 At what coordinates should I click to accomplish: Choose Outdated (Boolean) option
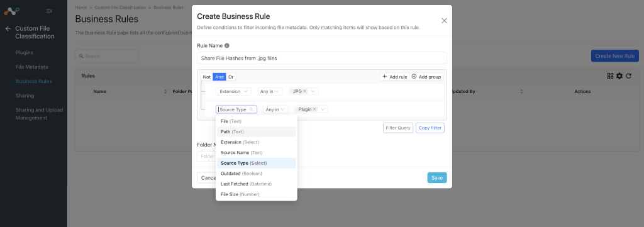click(257, 174)
